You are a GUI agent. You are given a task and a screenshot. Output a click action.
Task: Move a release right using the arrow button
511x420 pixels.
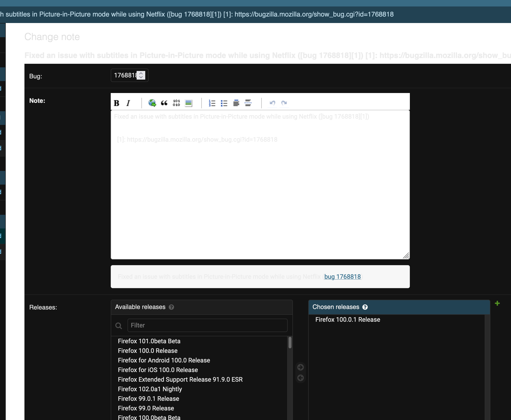pos(301,367)
